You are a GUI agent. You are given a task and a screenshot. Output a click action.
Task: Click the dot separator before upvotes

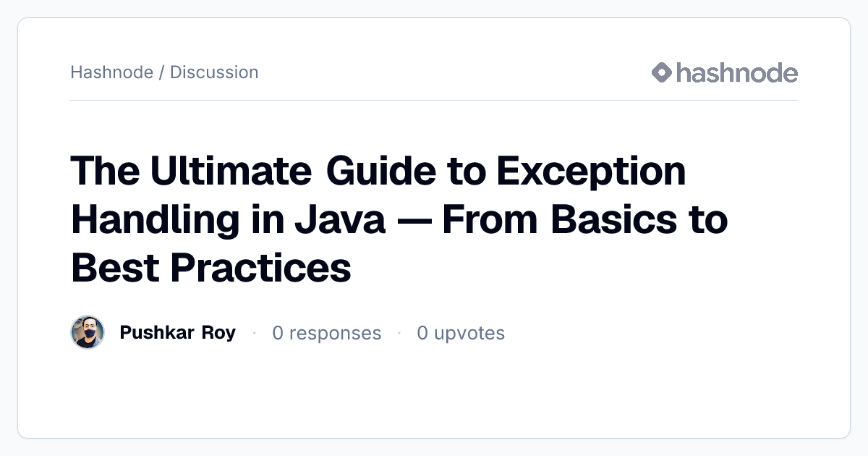click(399, 333)
